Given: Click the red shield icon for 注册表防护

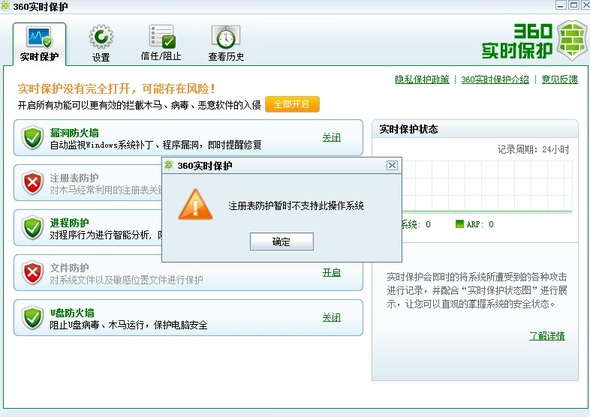Looking at the screenshot, I should pos(33,183).
